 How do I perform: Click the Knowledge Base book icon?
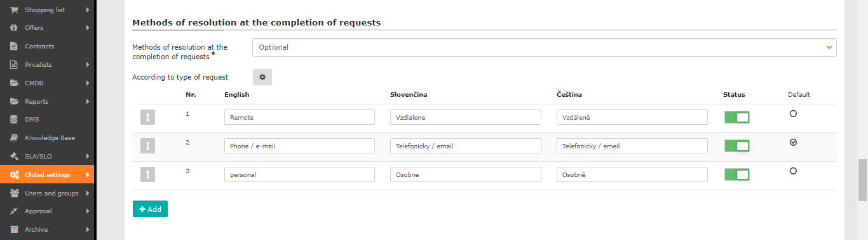[x=14, y=138]
